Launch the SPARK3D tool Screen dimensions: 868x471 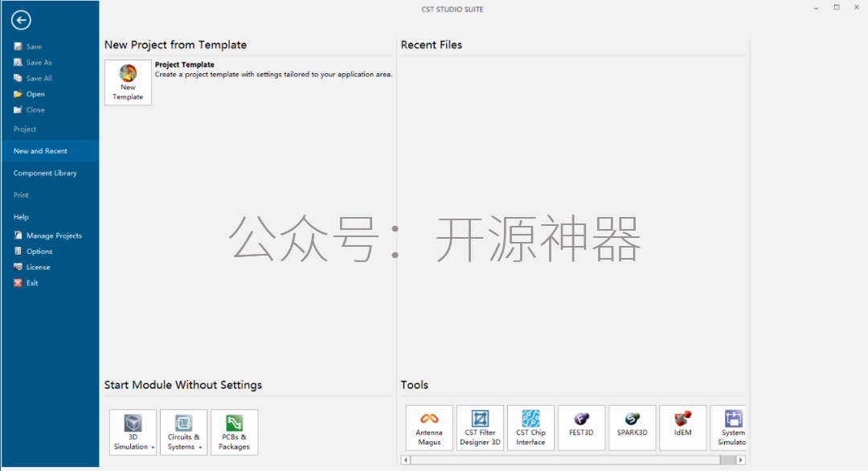pos(633,428)
